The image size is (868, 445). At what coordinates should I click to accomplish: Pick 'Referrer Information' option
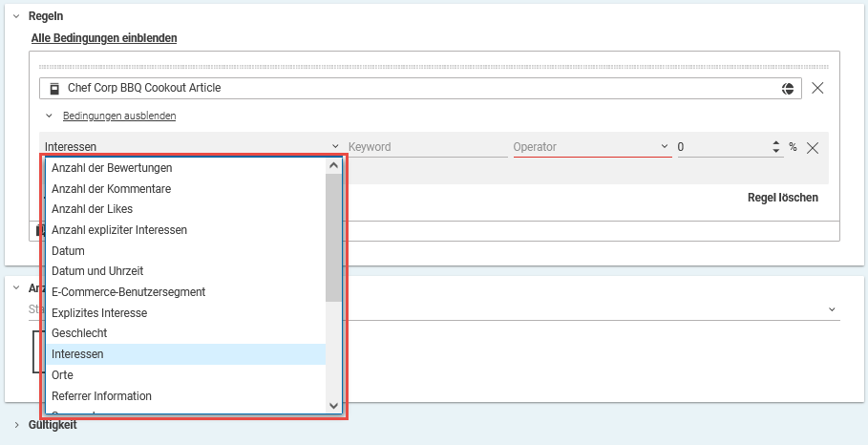(x=101, y=396)
